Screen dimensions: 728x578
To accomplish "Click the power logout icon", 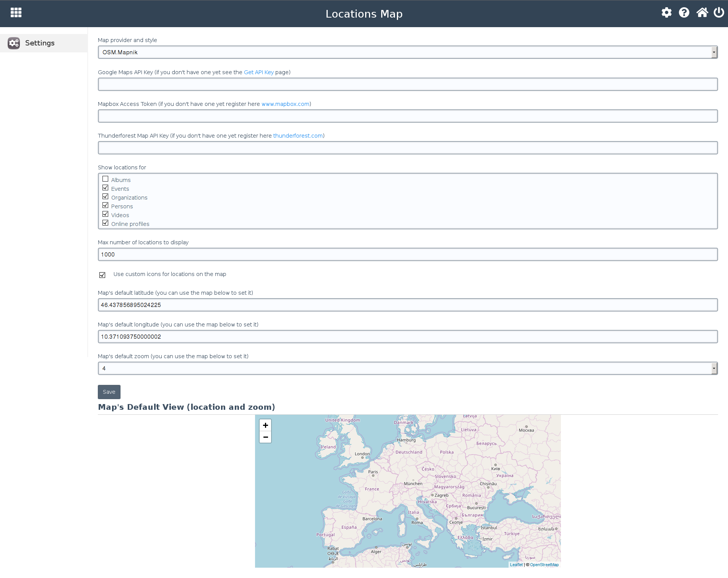I will (x=719, y=13).
